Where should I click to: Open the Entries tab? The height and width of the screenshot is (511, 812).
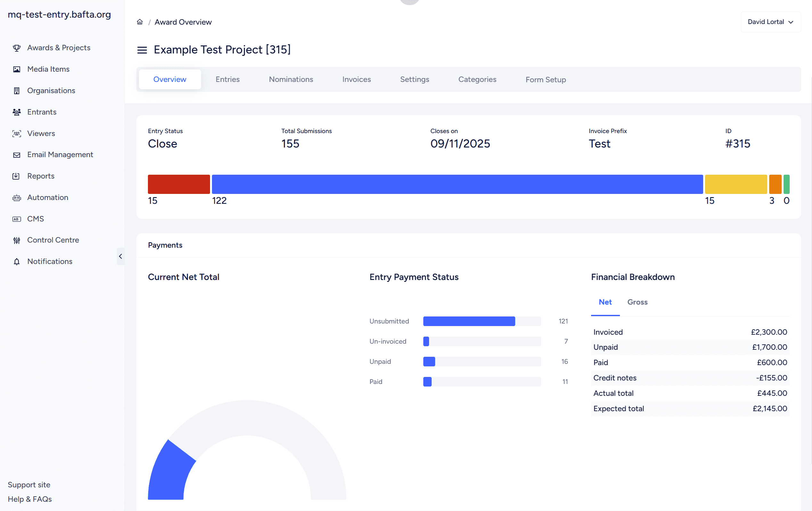pyautogui.click(x=227, y=80)
